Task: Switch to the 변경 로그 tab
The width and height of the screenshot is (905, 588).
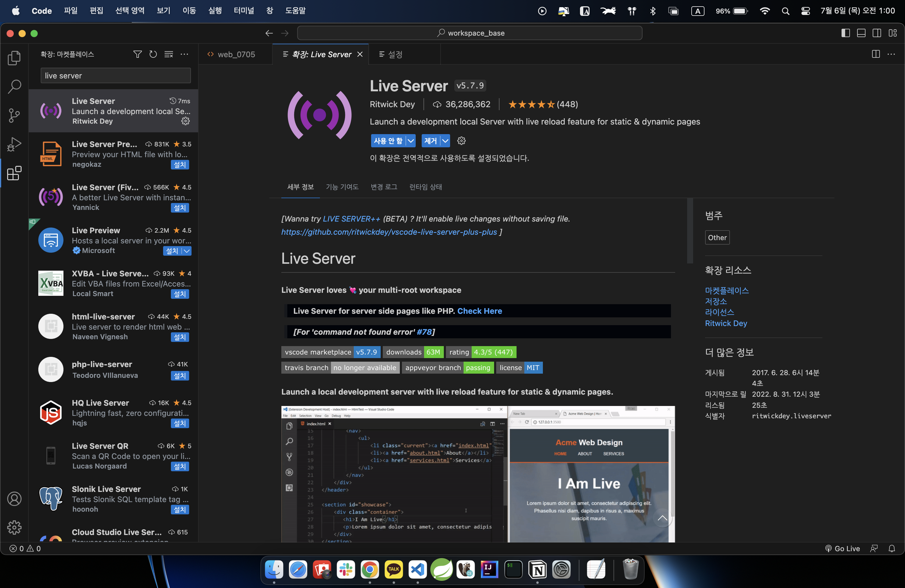Action: coord(384,187)
